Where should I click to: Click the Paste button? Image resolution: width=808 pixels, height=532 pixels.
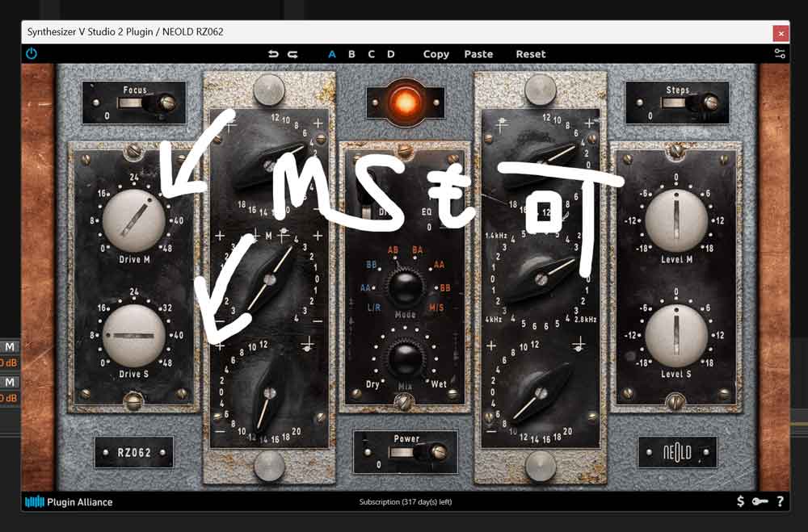(478, 54)
